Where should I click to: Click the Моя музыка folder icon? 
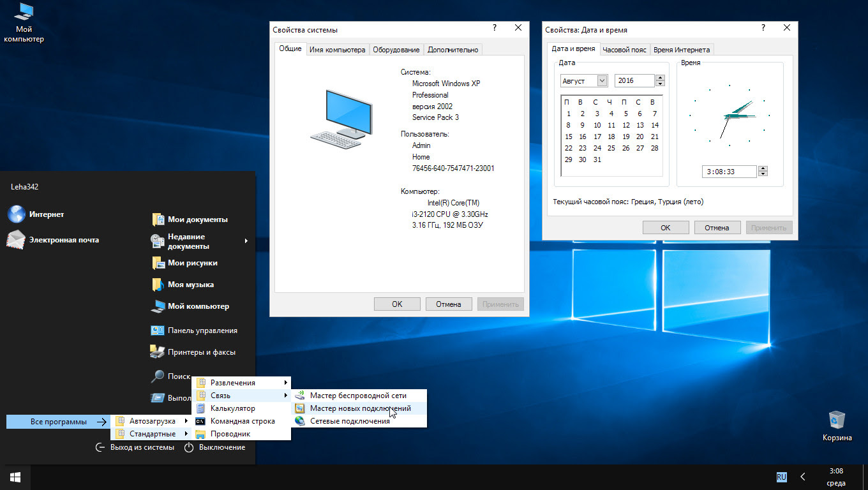(158, 285)
